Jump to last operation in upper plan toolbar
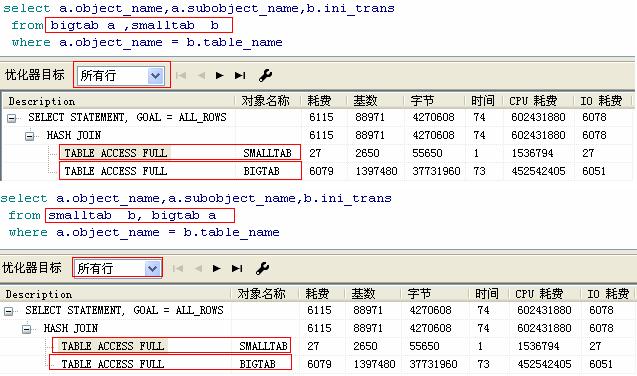This screenshot has height=376, width=637. point(240,76)
